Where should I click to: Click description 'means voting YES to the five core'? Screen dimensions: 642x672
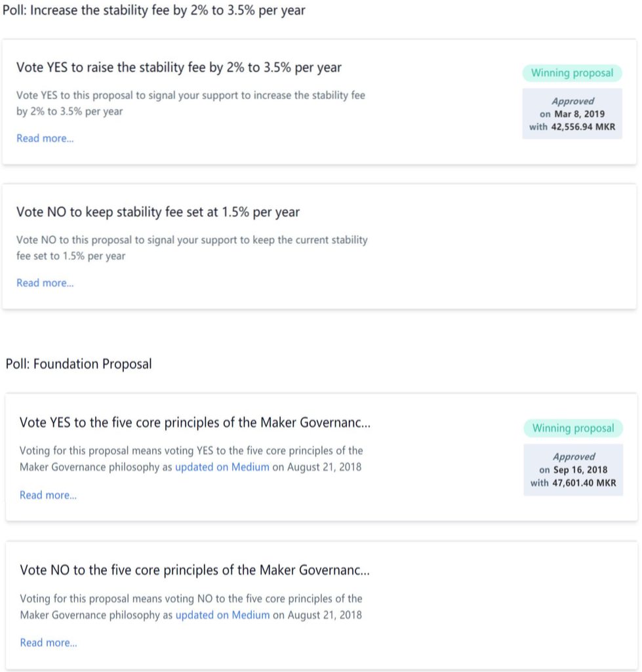tap(191, 459)
